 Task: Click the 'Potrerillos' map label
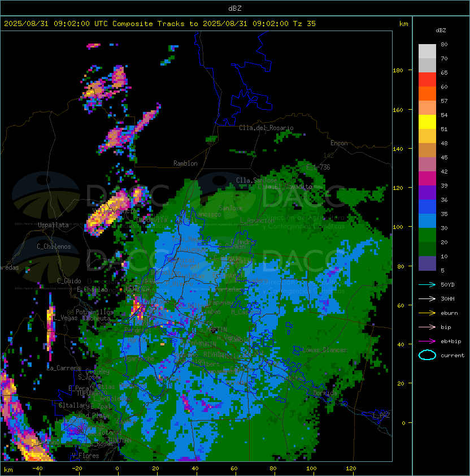(94, 311)
